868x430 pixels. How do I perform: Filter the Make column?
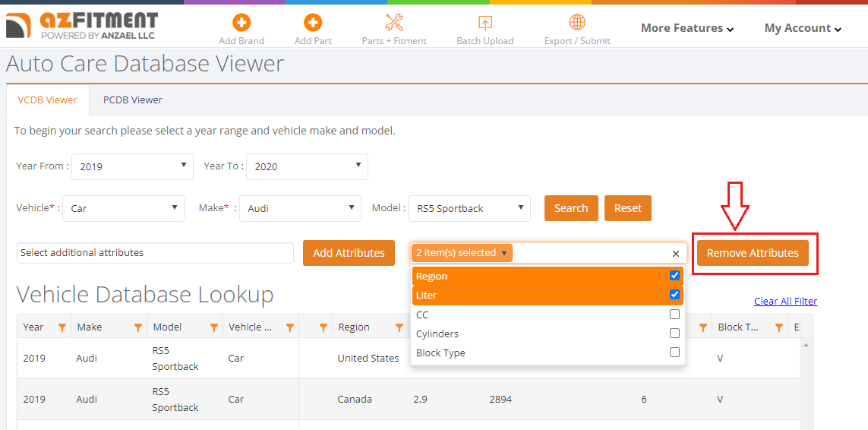[138, 327]
